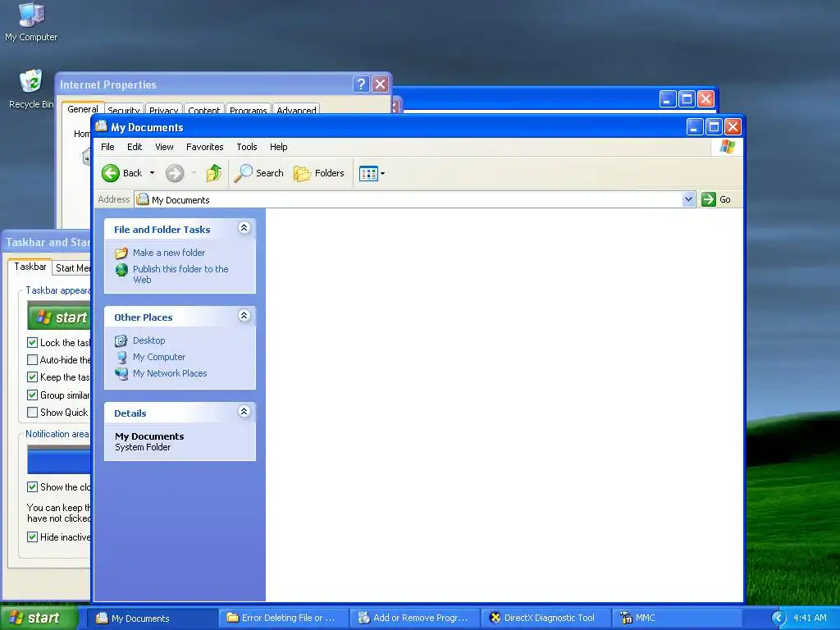Open My Computer desktop icon

(x=31, y=21)
